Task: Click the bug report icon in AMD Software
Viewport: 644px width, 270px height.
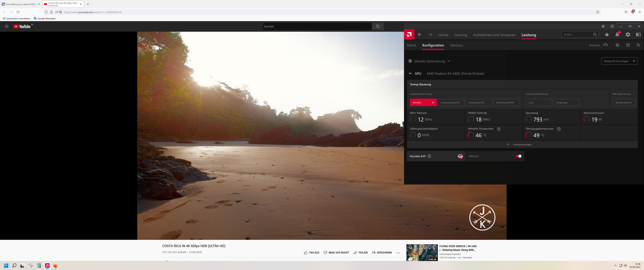Action: [x=603, y=26]
